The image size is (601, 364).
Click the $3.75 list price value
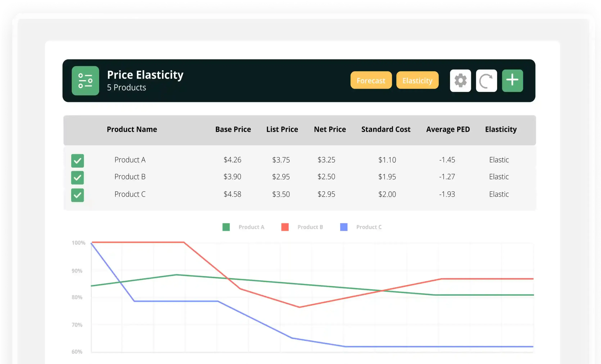(x=281, y=160)
